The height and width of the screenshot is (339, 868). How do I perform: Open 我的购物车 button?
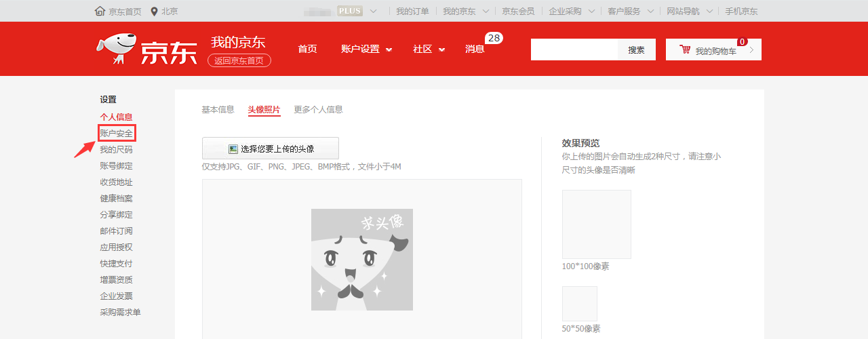(713, 49)
